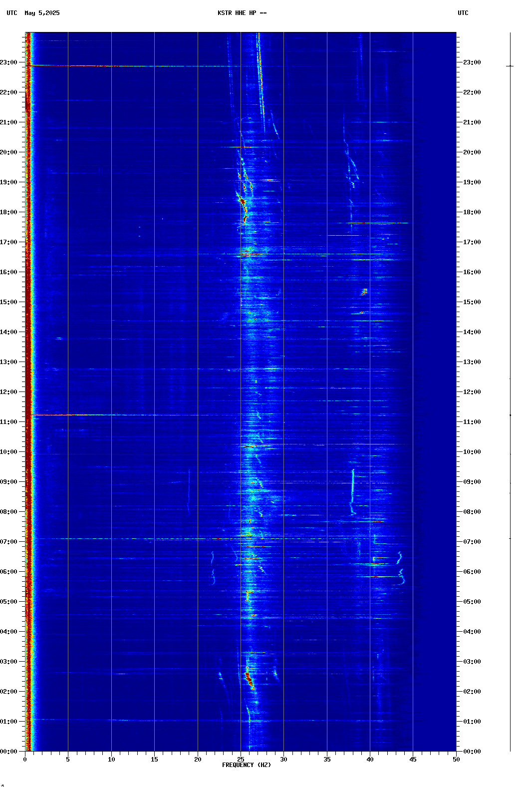Click the left-axis 19:00 time label
Screen dimensions: 532x791
coord(8,182)
